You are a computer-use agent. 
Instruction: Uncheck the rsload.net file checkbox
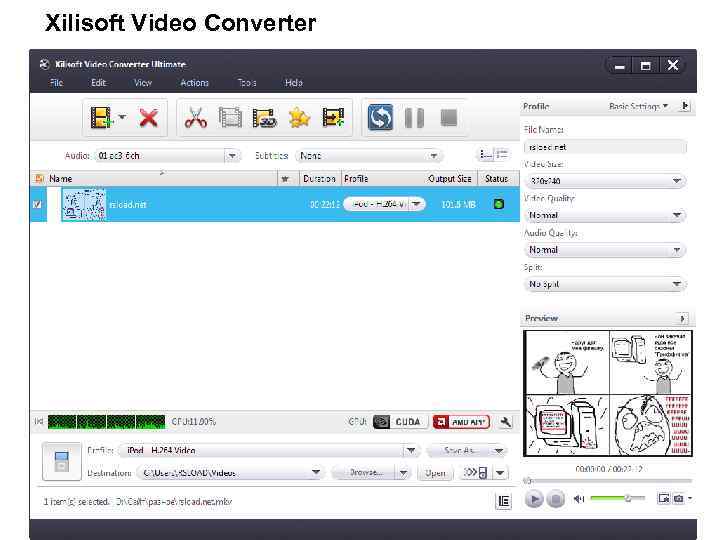[x=38, y=204]
